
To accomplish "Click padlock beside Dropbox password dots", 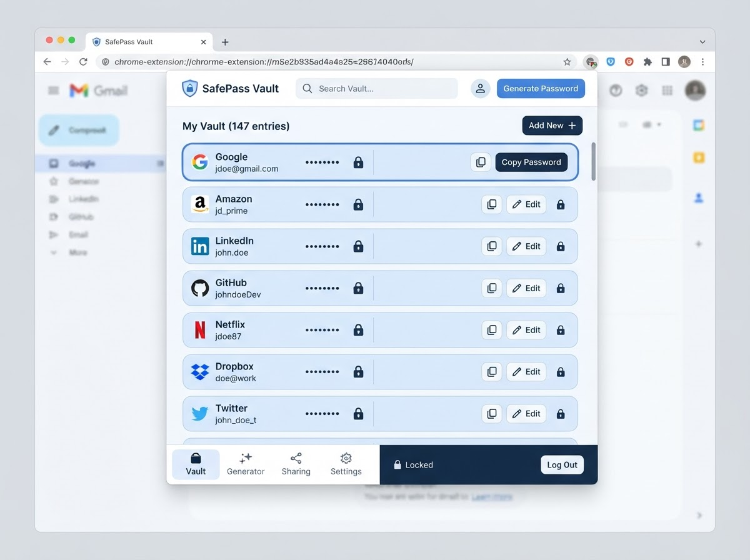I will click(x=358, y=372).
